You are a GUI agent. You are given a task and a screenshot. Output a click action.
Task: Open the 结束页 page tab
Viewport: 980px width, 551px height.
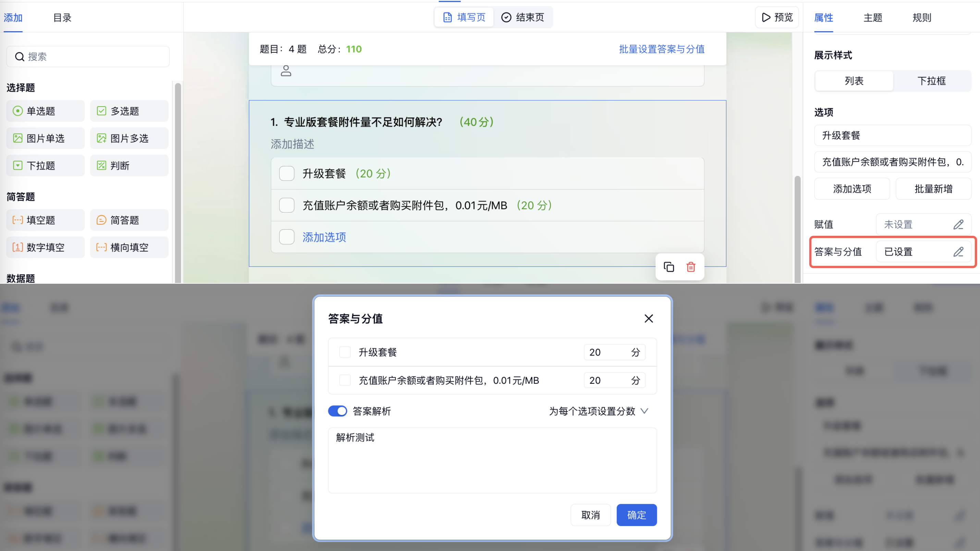(523, 17)
